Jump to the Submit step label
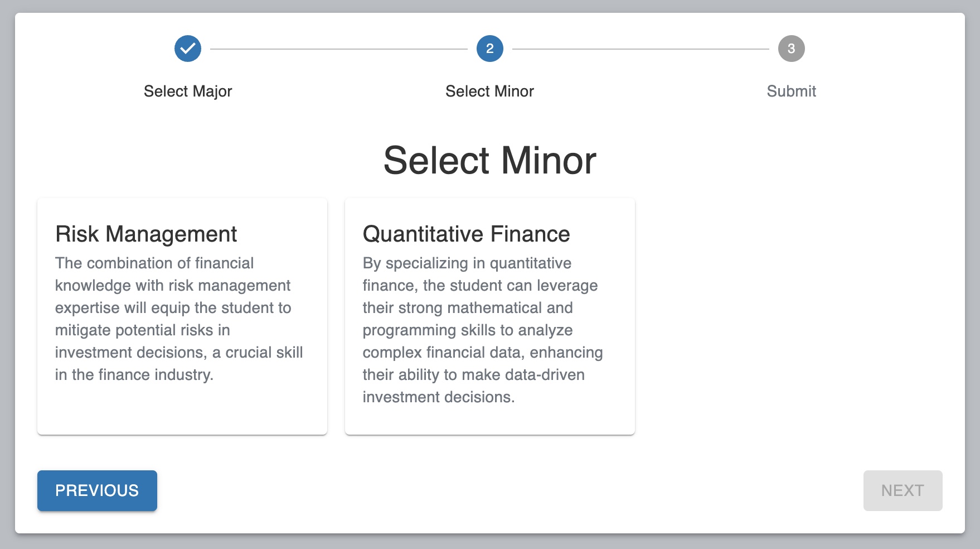This screenshot has width=980, height=549. tap(791, 91)
